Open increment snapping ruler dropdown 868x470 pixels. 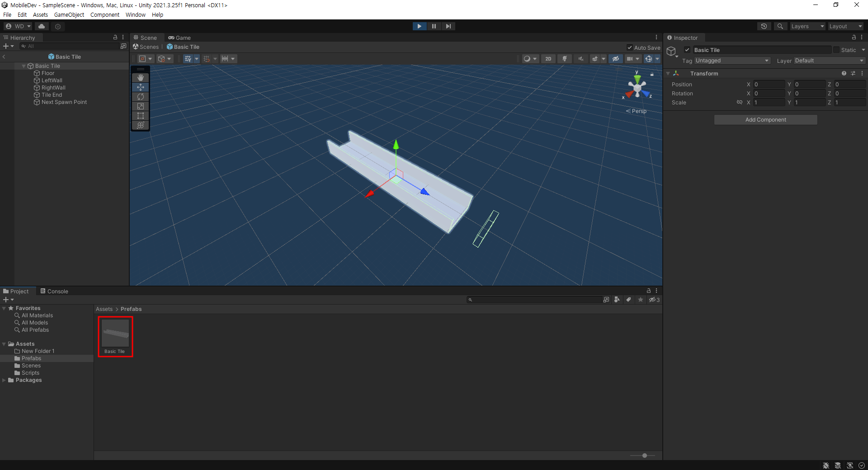point(228,59)
